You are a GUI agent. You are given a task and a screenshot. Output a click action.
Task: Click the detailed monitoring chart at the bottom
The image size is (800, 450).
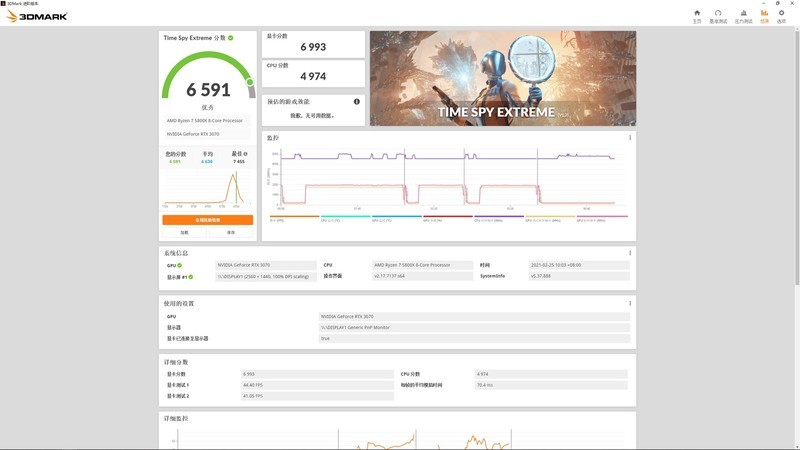point(398,438)
